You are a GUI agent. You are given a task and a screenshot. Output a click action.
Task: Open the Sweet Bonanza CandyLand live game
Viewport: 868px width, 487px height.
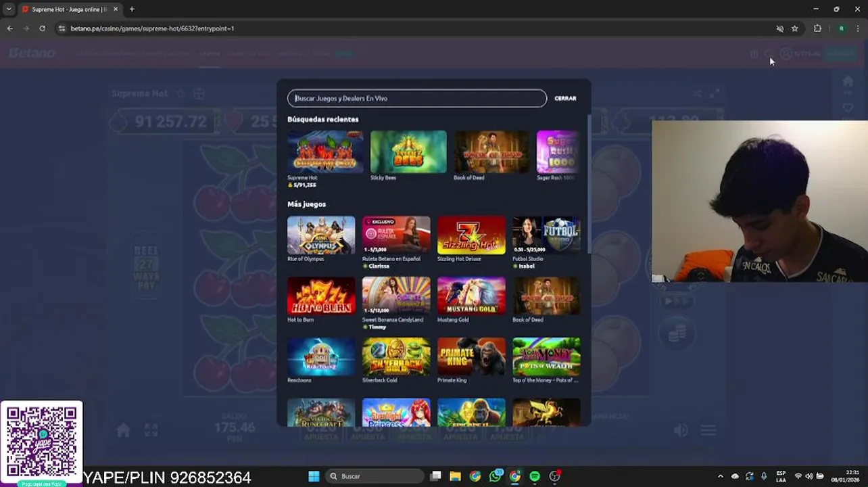pos(396,296)
